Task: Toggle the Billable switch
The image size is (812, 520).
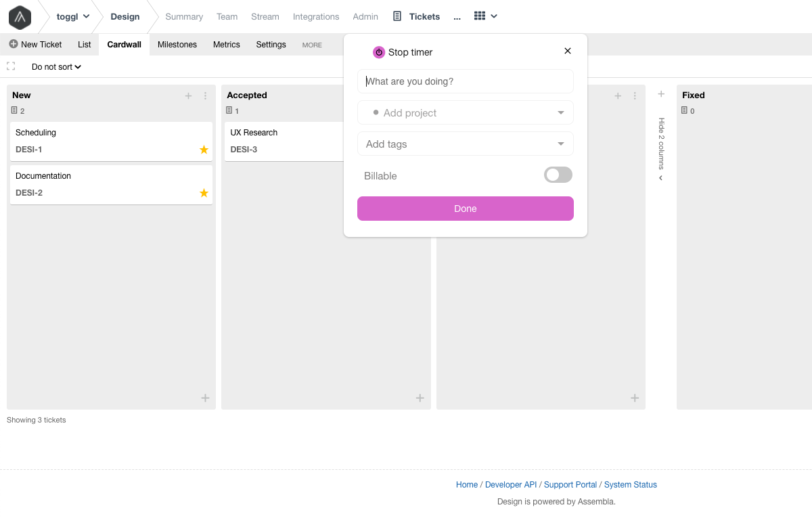Action: tap(558, 175)
